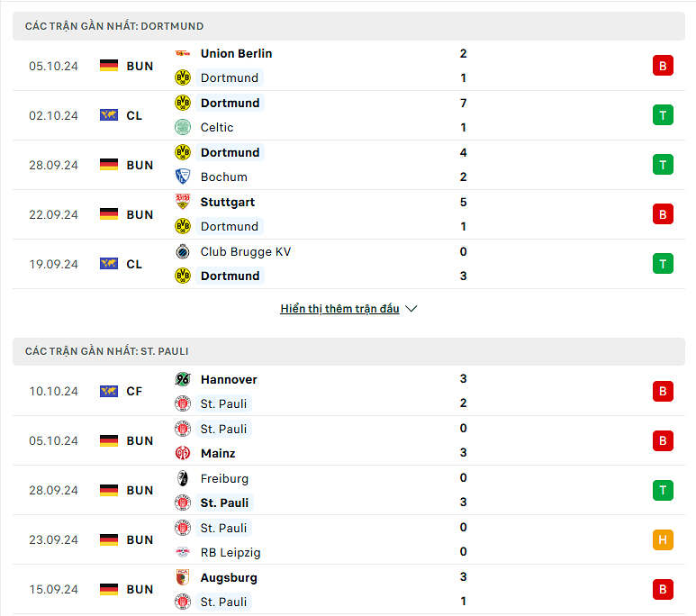Screen dimensions: 696x616
Task: Click the red B badge for Union Berlin match
Action: coord(663,66)
